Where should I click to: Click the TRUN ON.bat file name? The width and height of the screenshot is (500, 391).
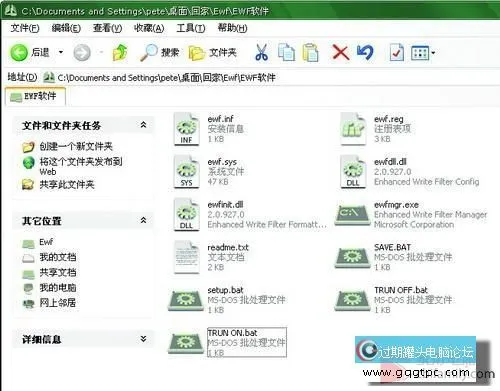point(232,333)
